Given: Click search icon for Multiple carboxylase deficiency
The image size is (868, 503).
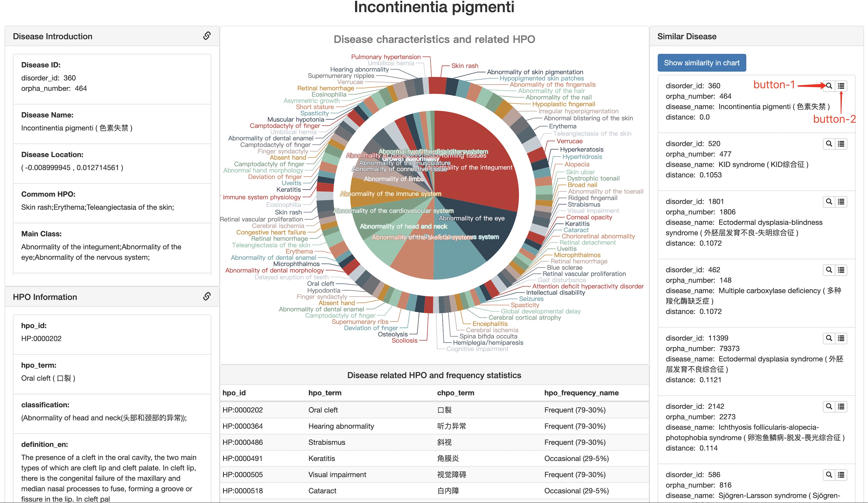Looking at the screenshot, I should pyautogui.click(x=829, y=270).
